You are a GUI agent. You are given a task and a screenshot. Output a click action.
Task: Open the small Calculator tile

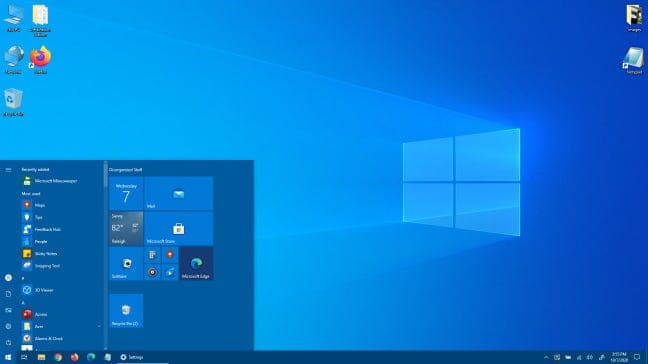152,255
